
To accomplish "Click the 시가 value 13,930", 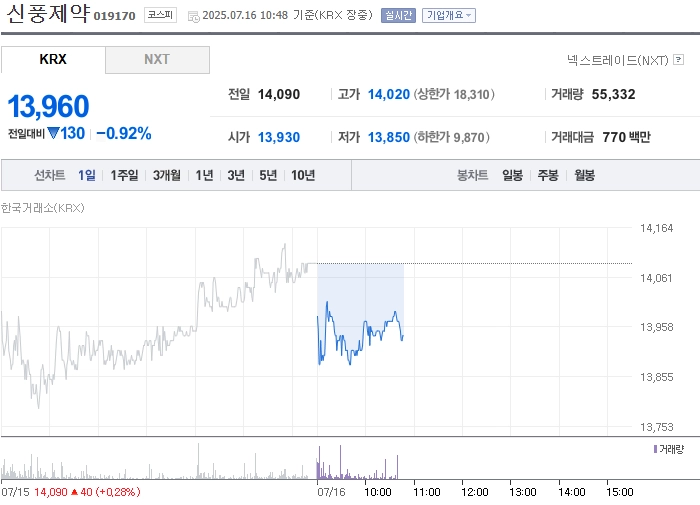I will tap(279, 137).
